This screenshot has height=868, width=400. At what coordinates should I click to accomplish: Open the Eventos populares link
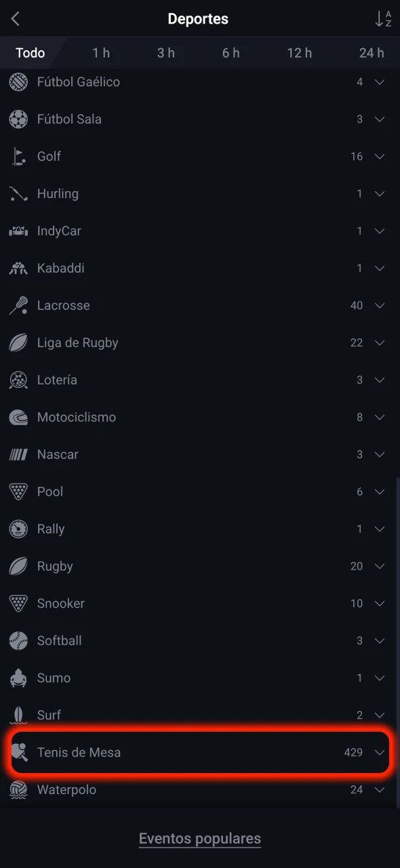tap(200, 839)
